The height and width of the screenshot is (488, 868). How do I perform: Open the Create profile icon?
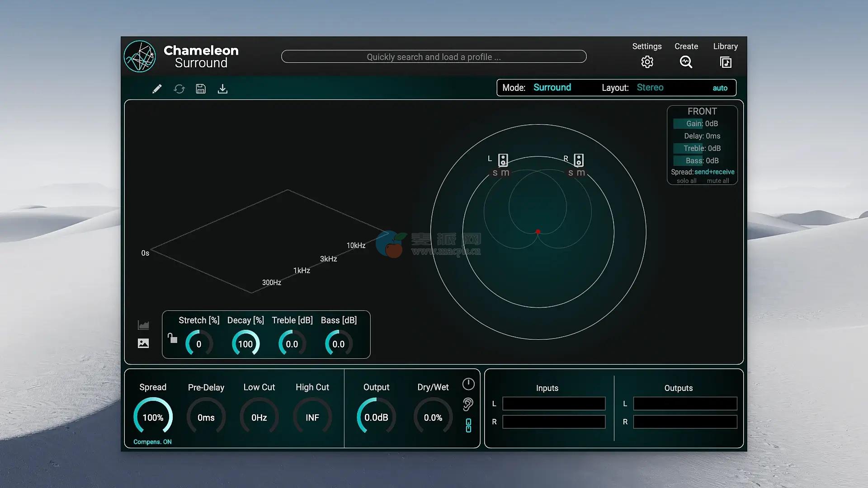tap(686, 62)
